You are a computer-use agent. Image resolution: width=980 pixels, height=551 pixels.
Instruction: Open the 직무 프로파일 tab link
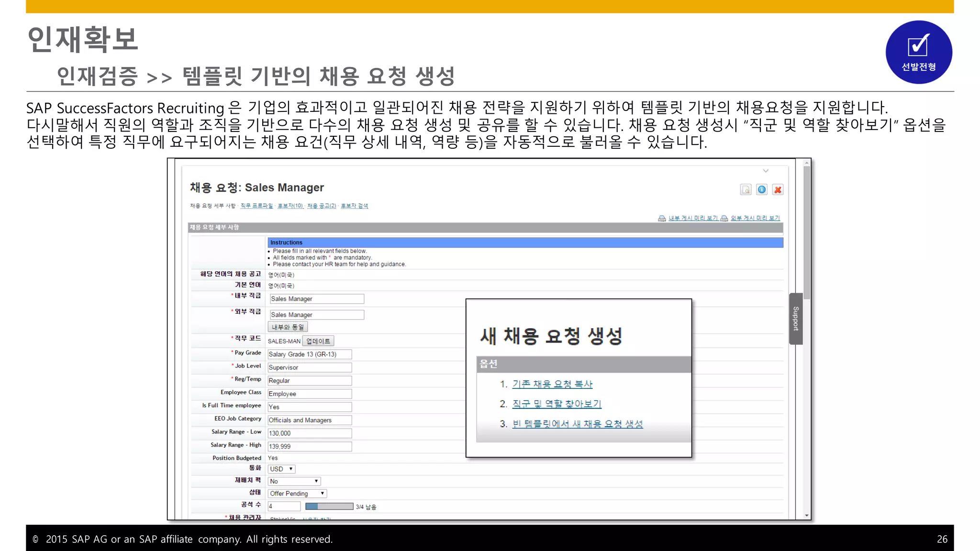click(x=256, y=206)
